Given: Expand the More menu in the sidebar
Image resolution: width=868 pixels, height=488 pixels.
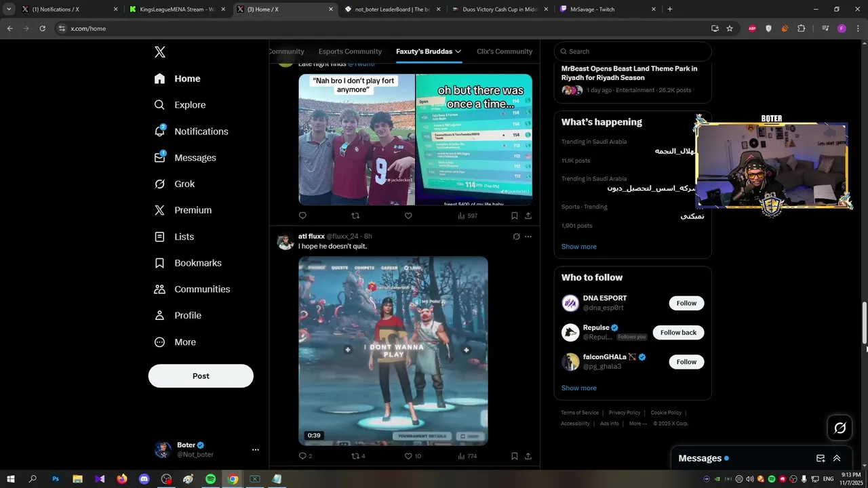Looking at the screenshot, I should (x=175, y=342).
